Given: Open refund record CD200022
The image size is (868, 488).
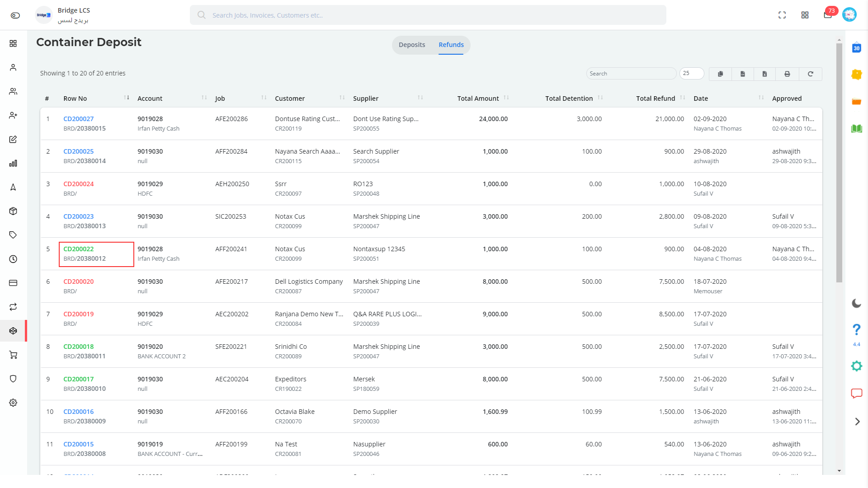Looking at the screenshot, I should pyautogui.click(x=79, y=249).
